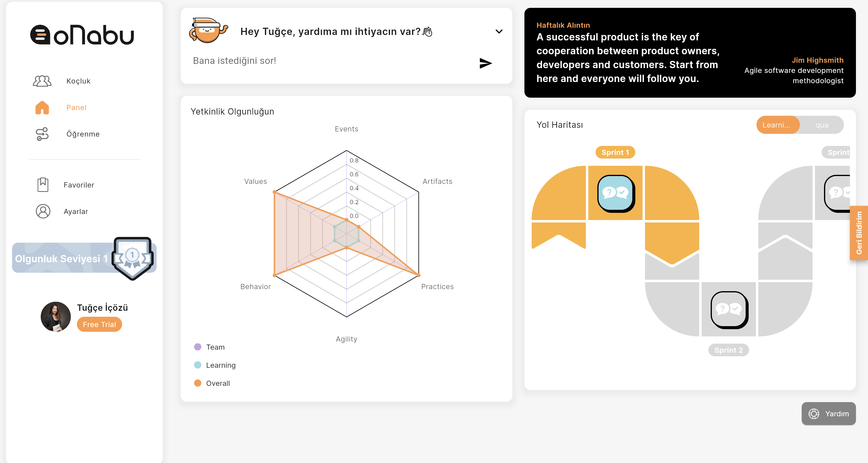Open the blue Sprint 1 quiz tile
Viewport: 868px width, 463px height.
[616, 193]
